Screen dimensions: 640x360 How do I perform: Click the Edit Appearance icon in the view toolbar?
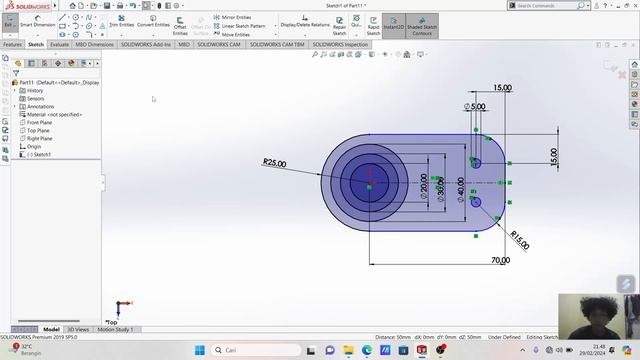[398, 54]
